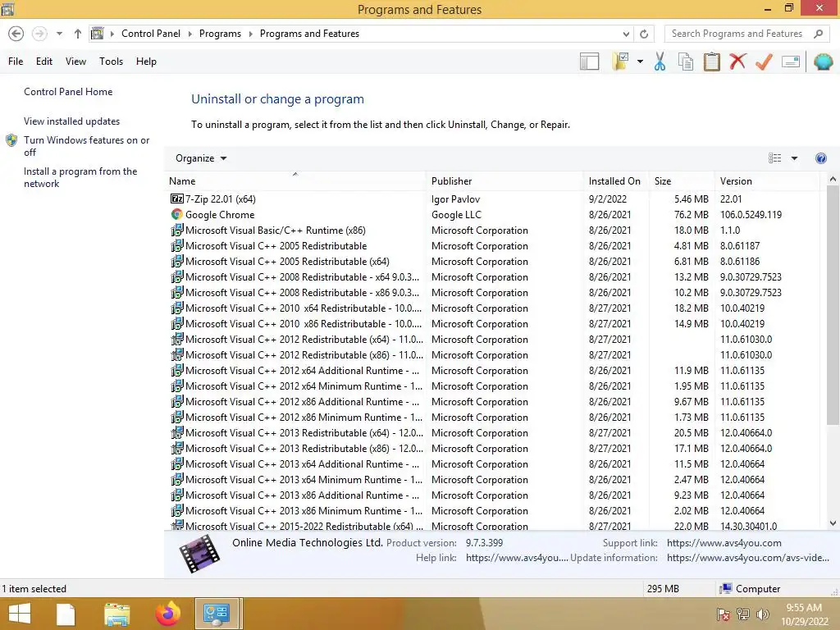Click the red X Delete icon
This screenshot has height=630, width=840.
(737, 62)
